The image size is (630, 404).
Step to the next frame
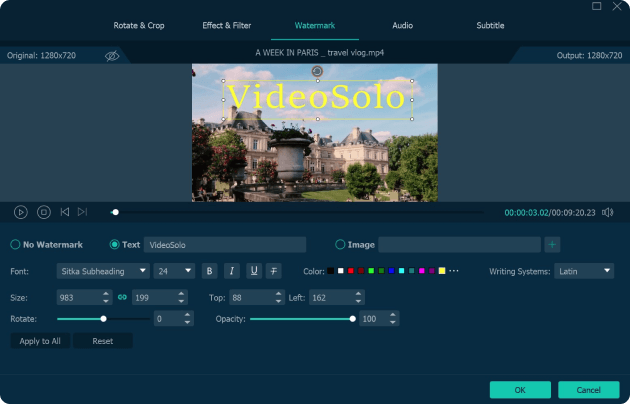point(82,212)
